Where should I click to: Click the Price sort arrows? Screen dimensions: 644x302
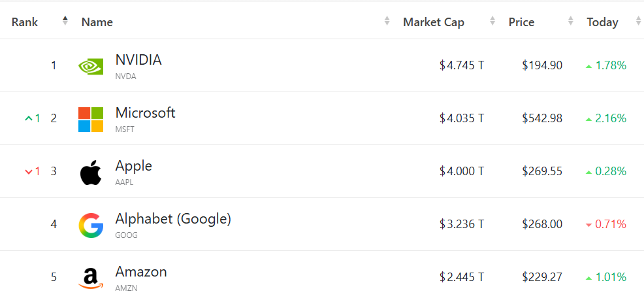(571, 22)
